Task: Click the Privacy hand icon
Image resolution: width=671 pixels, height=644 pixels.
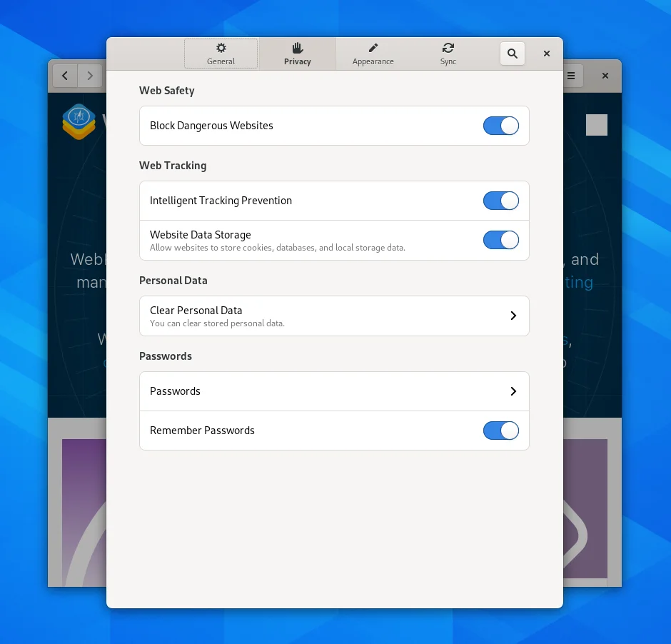Action: 297,46
